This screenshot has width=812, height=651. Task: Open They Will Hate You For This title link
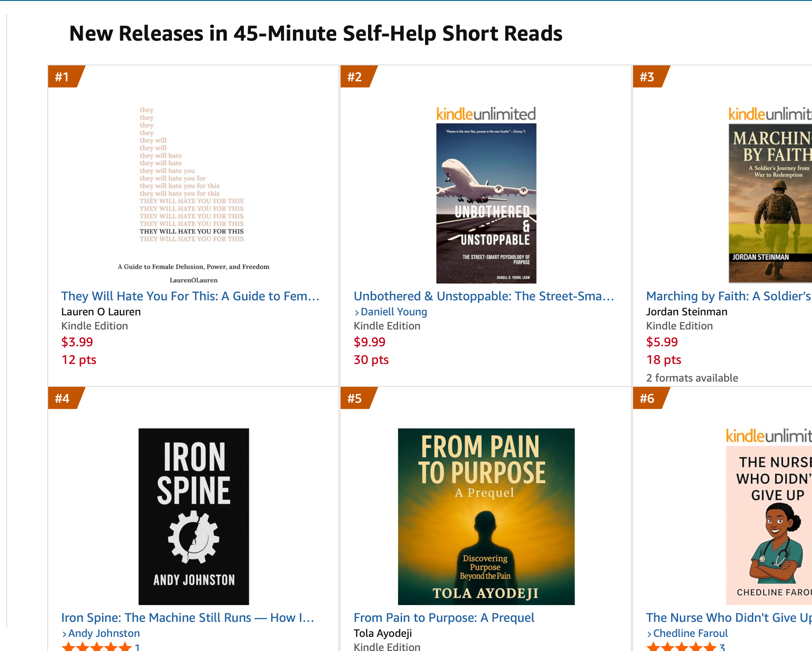click(190, 296)
